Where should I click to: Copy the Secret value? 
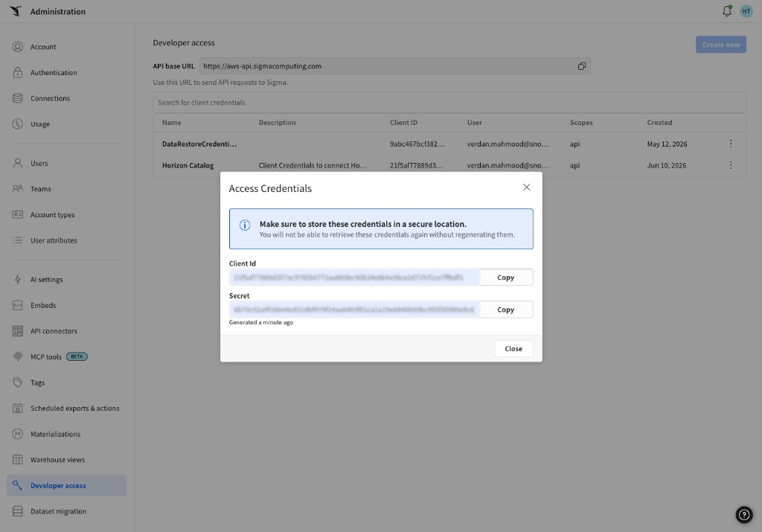506,310
